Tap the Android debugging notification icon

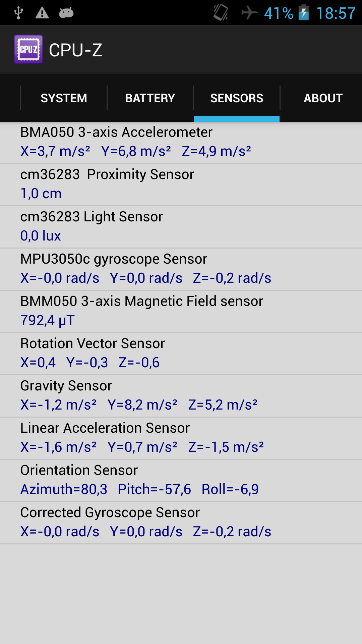point(66,13)
